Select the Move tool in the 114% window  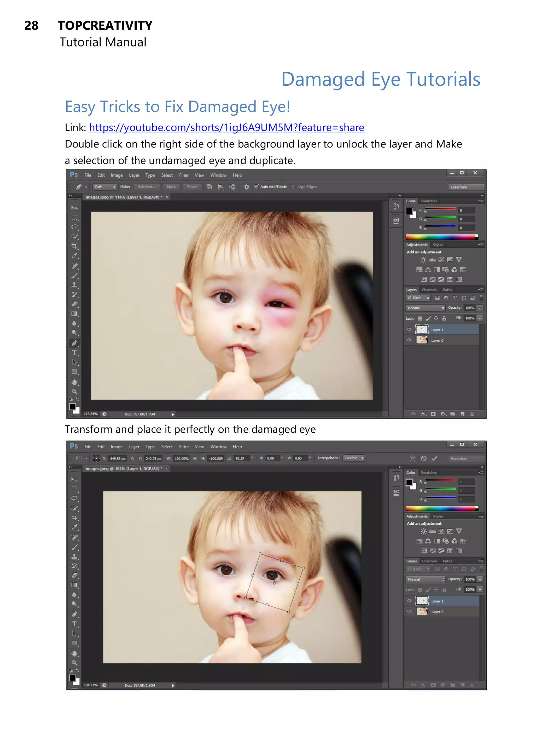click(x=74, y=208)
